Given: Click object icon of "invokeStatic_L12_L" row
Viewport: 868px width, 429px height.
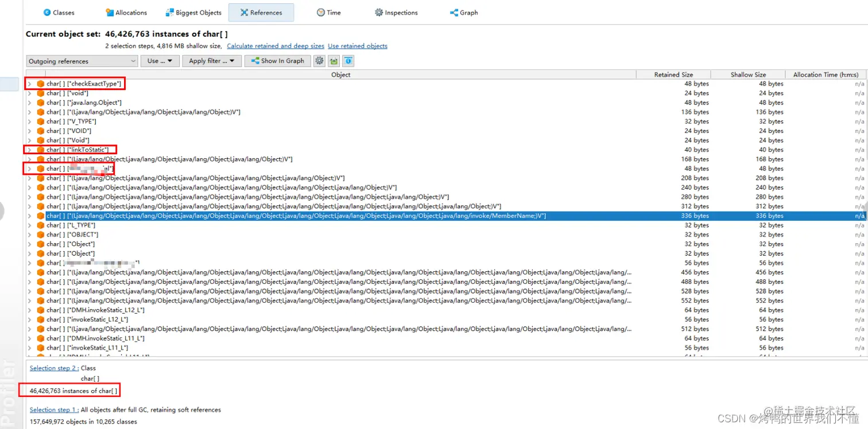Looking at the screenshot, I should (x=41, y=319).
